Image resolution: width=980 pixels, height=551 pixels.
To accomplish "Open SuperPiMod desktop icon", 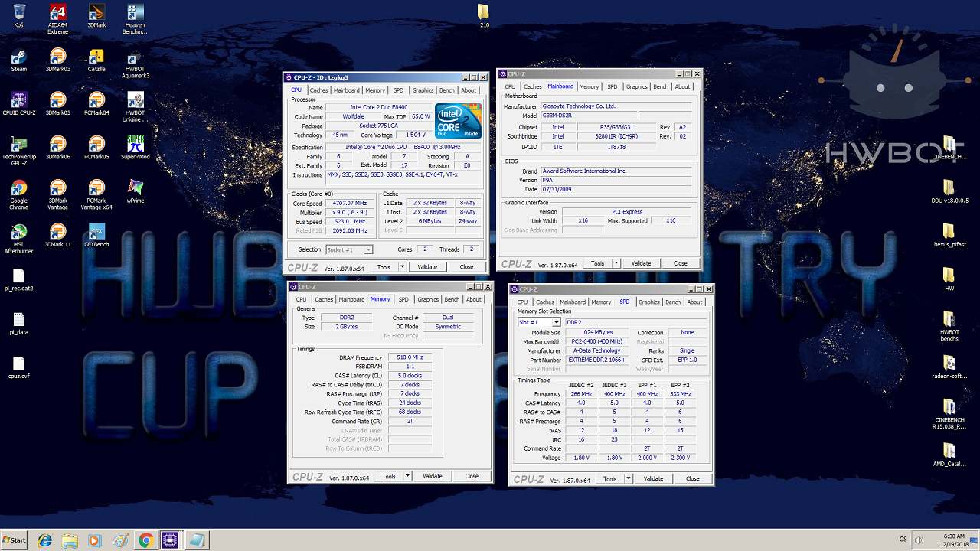I will pyautogui.click(x=136, y=148).
